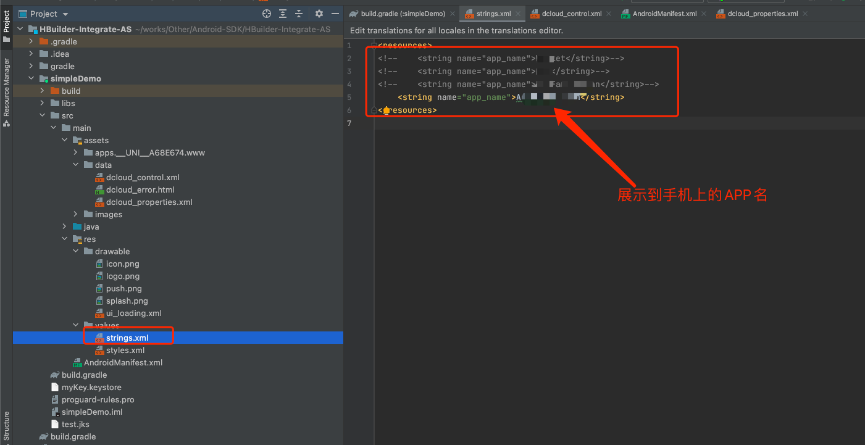Click the orange build folder icon

[x=55, y=91]
